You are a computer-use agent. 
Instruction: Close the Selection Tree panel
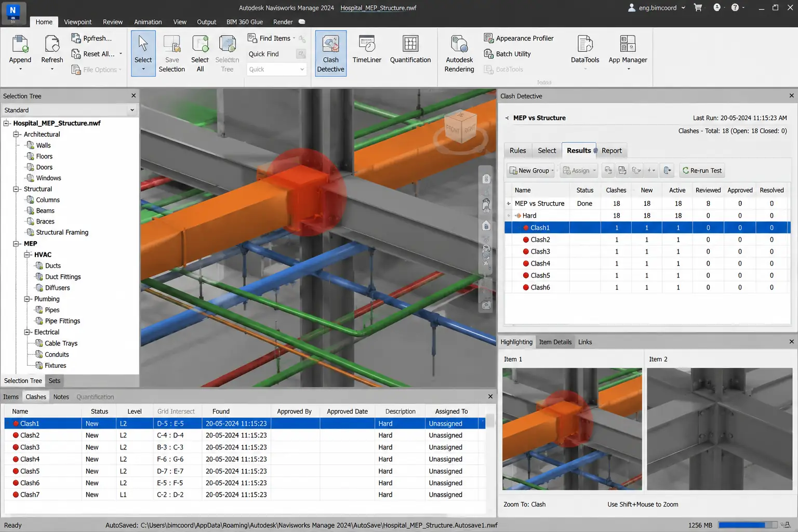(x=134, y=96)
